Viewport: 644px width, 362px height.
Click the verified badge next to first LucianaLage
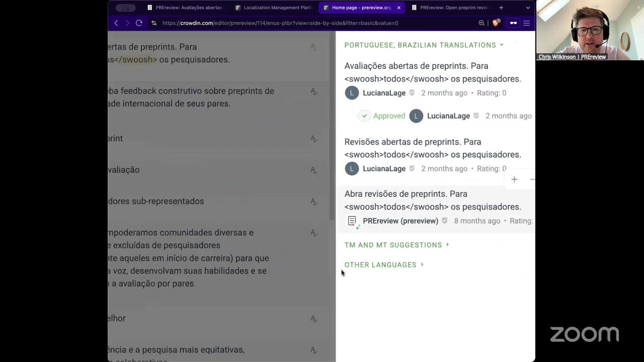(x=412, y=93)
